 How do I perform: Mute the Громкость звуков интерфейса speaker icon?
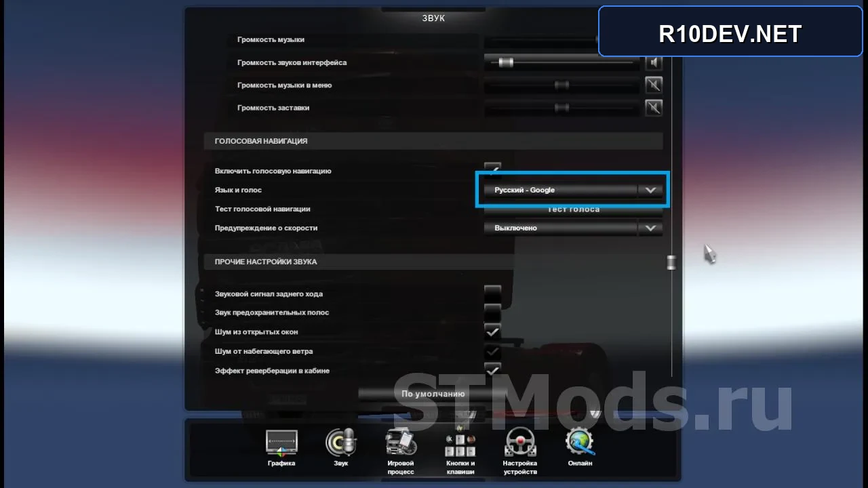(653, 63)
